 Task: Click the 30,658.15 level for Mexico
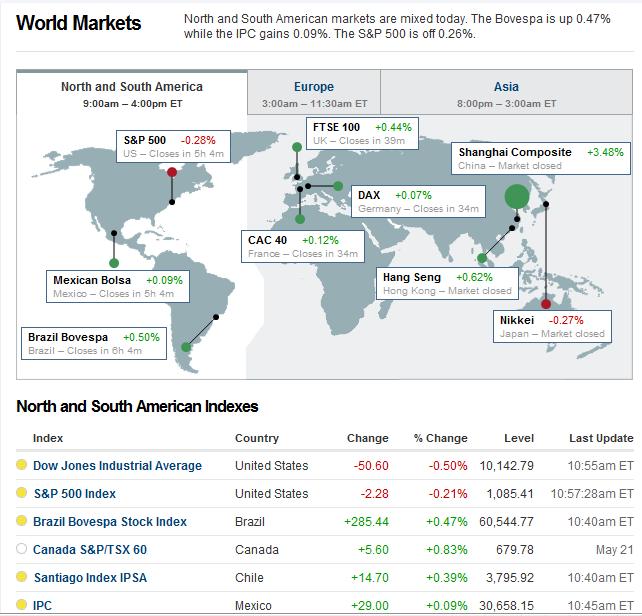click(506, 605)
